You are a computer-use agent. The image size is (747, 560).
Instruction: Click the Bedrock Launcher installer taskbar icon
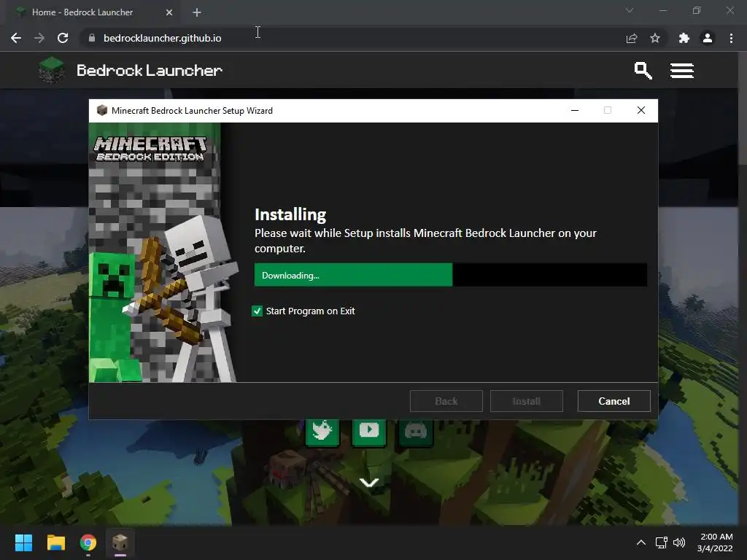[120, 542]
